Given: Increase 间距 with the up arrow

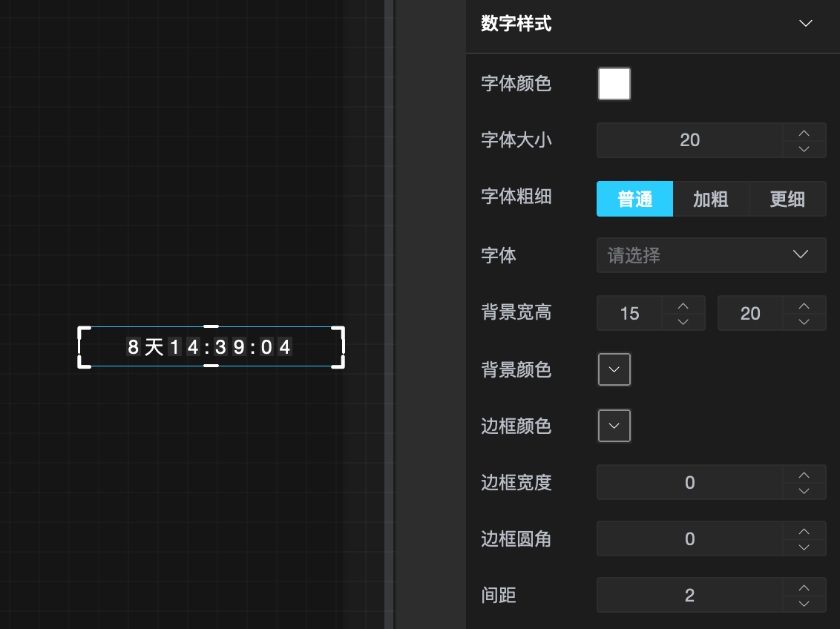Looking at the screenshot, I should point(804,587).
